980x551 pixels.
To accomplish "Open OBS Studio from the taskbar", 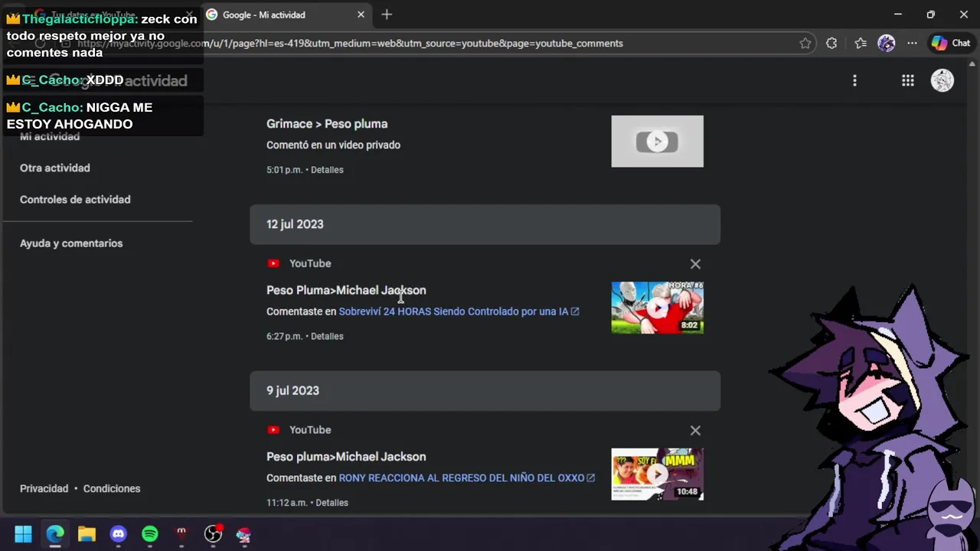I will point(213,534).
